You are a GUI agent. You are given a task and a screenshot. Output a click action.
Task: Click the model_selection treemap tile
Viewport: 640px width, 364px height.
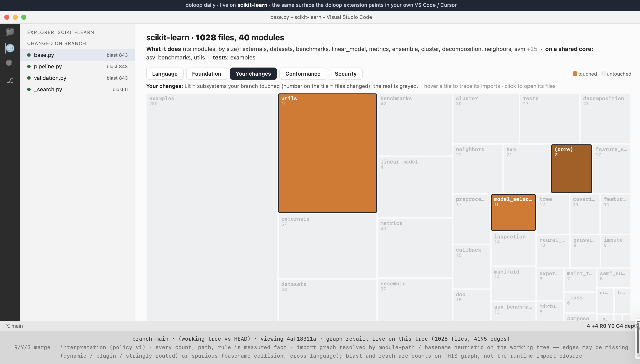[x=513, y=213]
